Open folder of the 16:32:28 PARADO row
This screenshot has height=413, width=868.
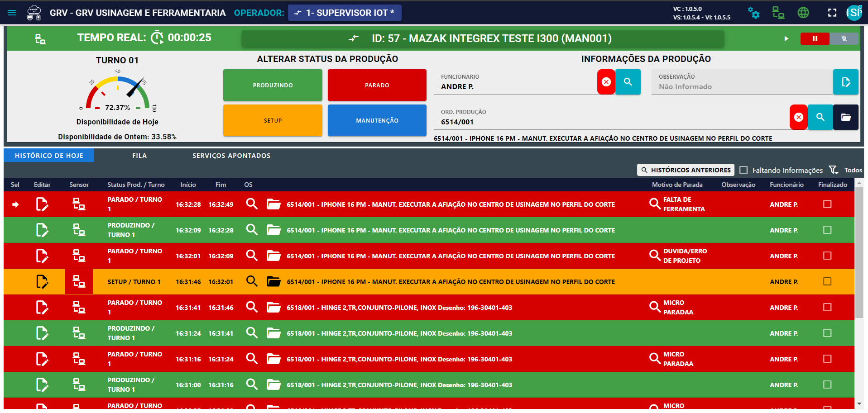point(273,204)
